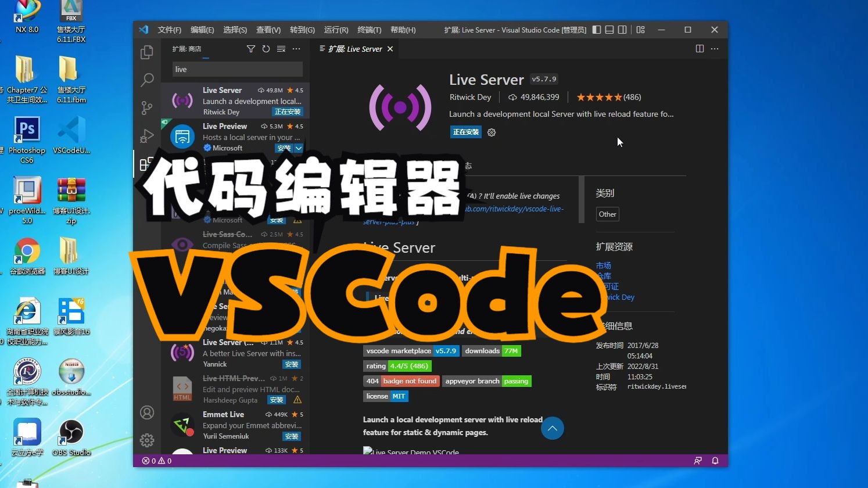Open the Run and Debug view

(x=147, y=136)
